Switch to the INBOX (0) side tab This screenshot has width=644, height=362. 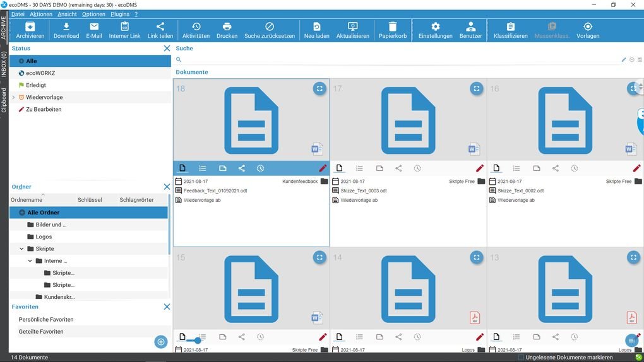coord(4,64)
